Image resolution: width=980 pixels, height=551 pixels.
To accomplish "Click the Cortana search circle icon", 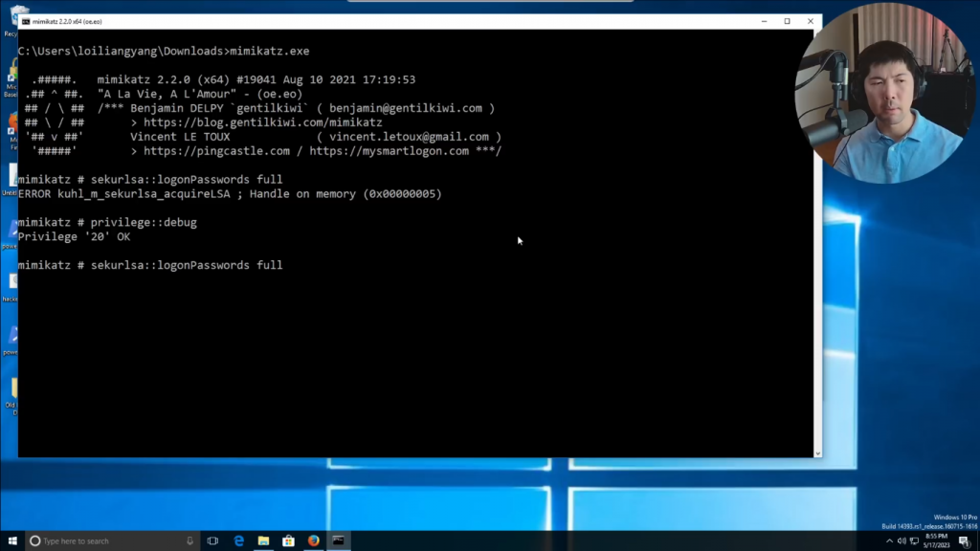I will click(x=35, y=541).
